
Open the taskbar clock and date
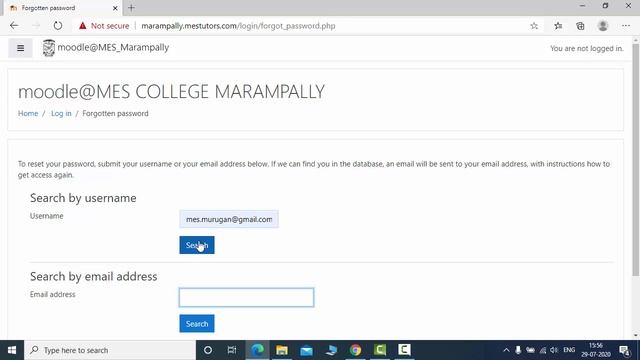coord(596,350)
